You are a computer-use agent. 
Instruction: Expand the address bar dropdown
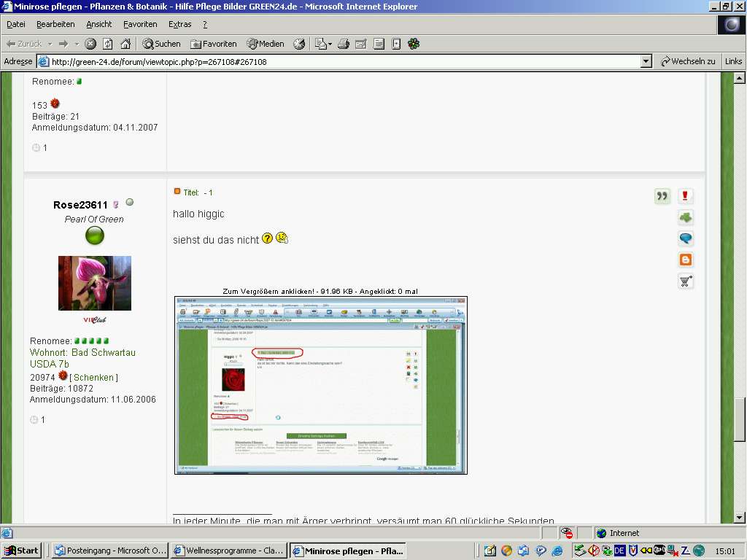click(x=646, y=62)
